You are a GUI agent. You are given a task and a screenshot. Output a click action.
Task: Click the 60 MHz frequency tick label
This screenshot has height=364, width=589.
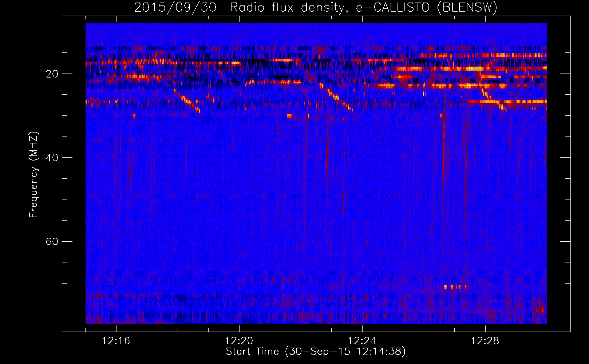(52, 241)
